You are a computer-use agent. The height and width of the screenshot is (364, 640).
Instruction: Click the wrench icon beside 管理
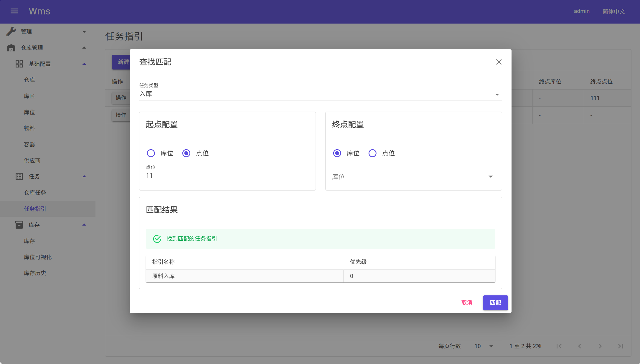tap(11, 32)
